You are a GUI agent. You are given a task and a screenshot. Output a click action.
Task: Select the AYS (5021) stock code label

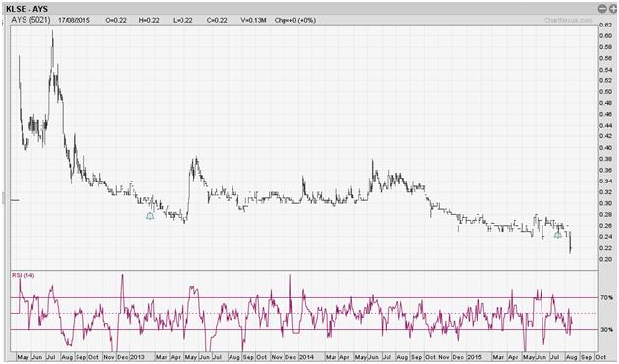click(x=30, y=20)
